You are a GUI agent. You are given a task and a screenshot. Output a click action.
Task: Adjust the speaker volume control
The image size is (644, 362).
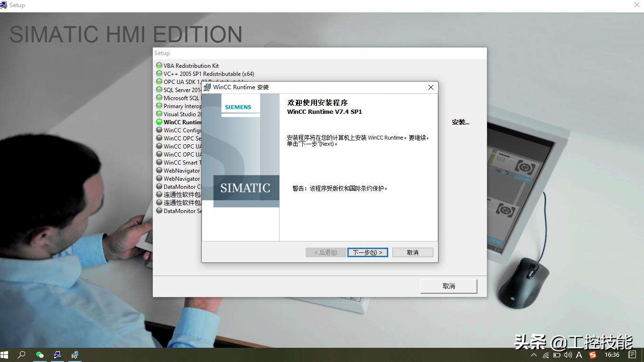pos(568,354)
